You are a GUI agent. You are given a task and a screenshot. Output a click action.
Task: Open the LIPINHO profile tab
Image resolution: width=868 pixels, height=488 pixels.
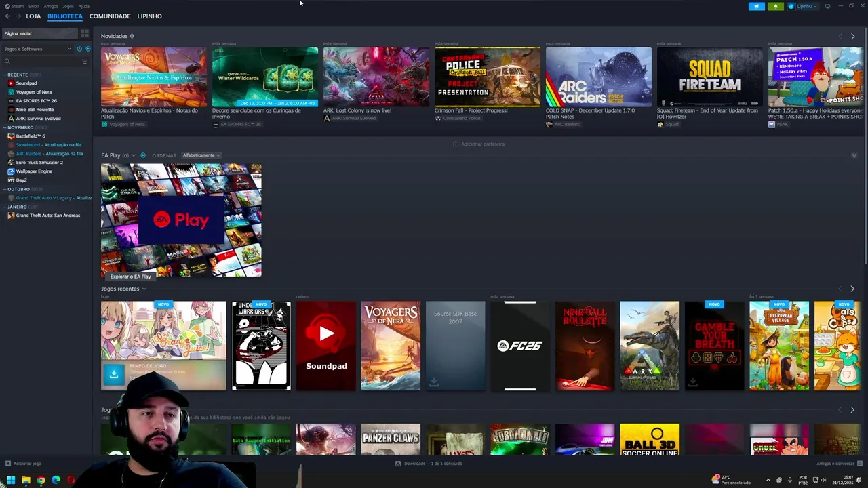[149, 16]
